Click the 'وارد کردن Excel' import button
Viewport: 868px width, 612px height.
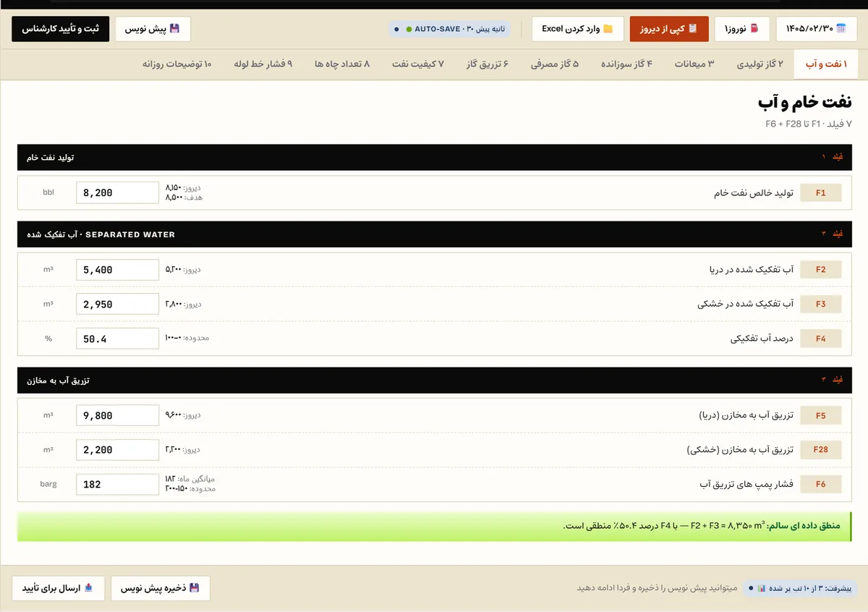[x=577, y=29]
